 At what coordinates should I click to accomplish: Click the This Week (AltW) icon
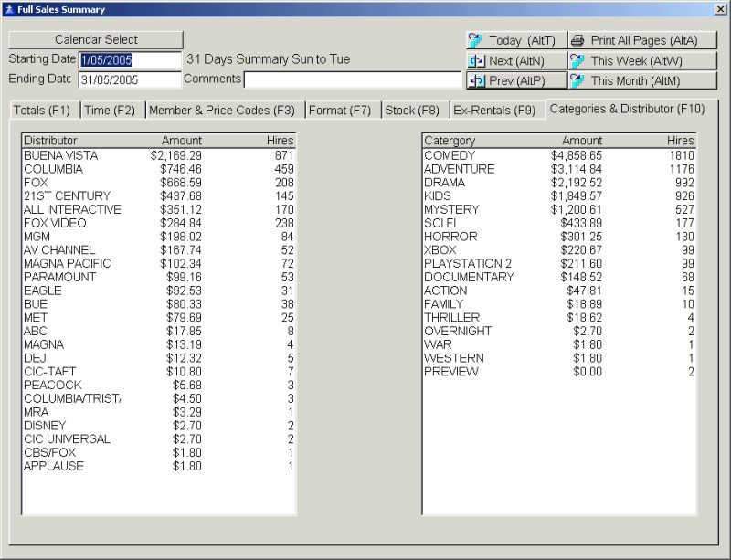pyautogui.click(x=577, y=60)
